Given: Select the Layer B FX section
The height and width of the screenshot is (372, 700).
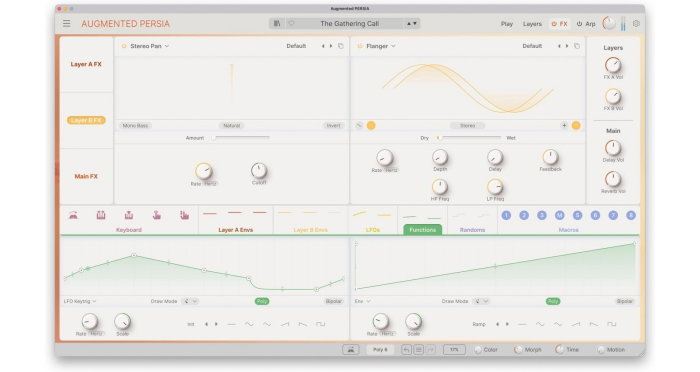Looking at the screenshot, I should click(x=86, y=120).
